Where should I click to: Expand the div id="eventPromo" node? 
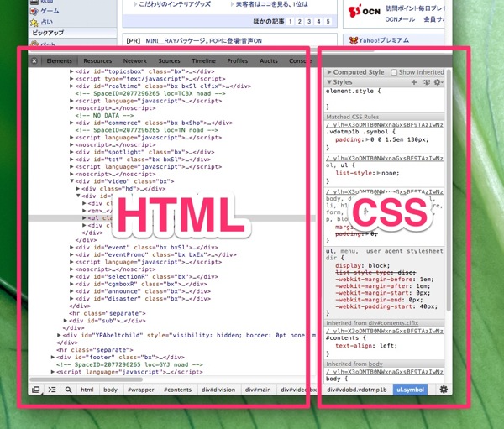click(x=71, y=254)
